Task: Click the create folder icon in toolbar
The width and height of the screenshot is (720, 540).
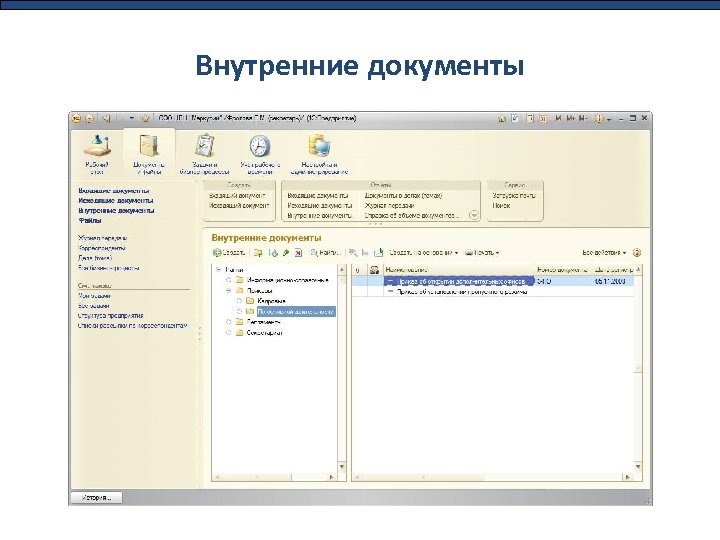Action: coord(258,253)
